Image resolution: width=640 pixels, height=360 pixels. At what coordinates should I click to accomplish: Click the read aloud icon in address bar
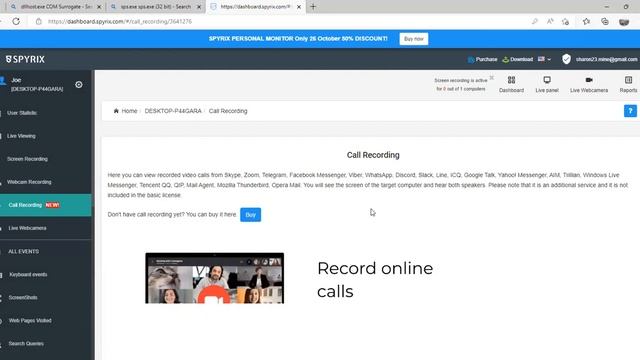pos(550,21)
